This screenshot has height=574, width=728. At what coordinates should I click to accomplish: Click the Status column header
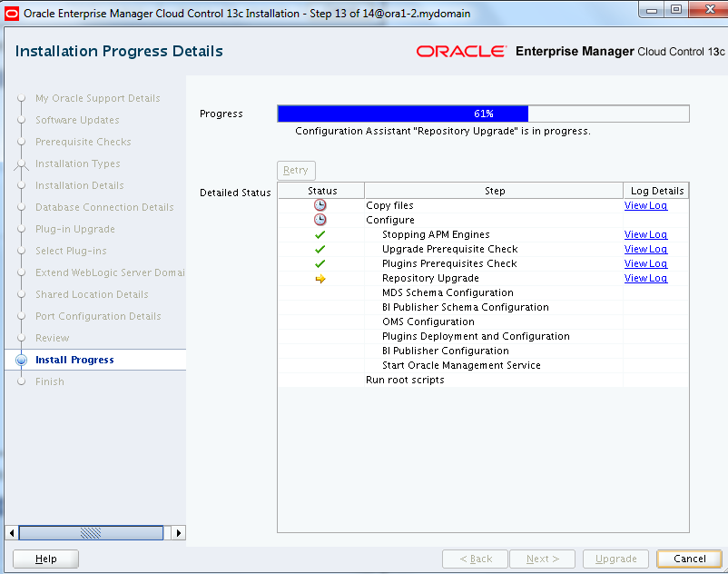[322, 191]
